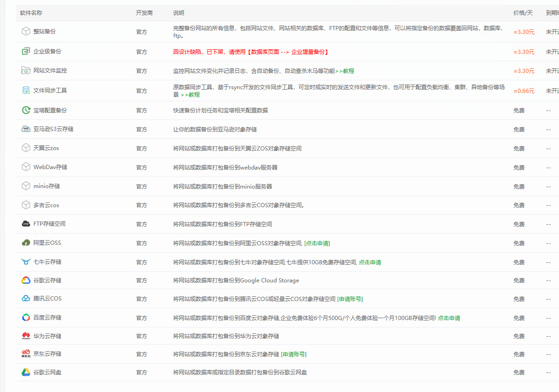Click the 谷歌云网盘 Google Drive icon
The height and width of the screenshot is (392, 559).
(x=26, y=372)
